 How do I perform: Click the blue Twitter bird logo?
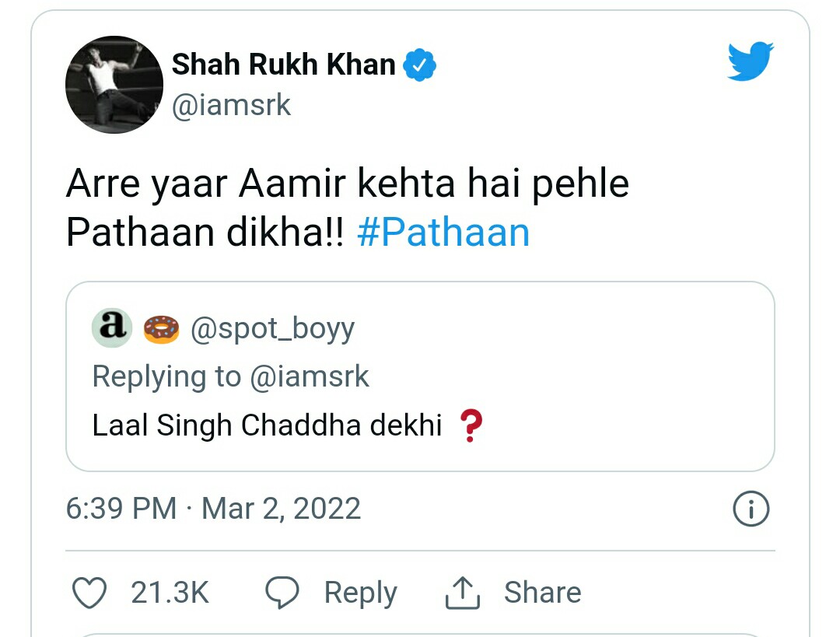[750, 61]
